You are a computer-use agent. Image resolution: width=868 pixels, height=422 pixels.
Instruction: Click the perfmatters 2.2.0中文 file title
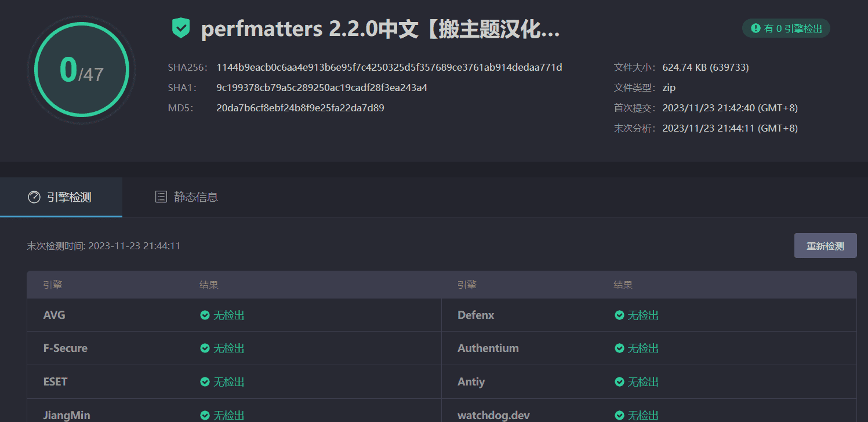(380, 29)
